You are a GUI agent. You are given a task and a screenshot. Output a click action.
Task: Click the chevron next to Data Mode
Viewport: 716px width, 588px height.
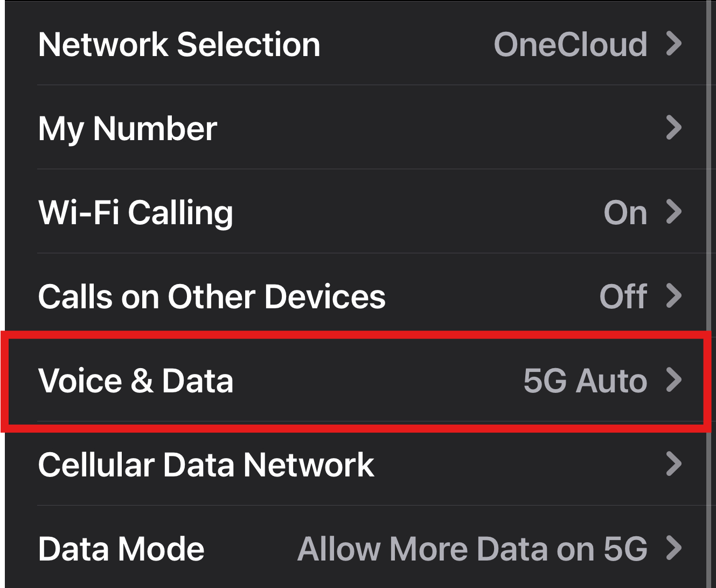click(674, 548)
